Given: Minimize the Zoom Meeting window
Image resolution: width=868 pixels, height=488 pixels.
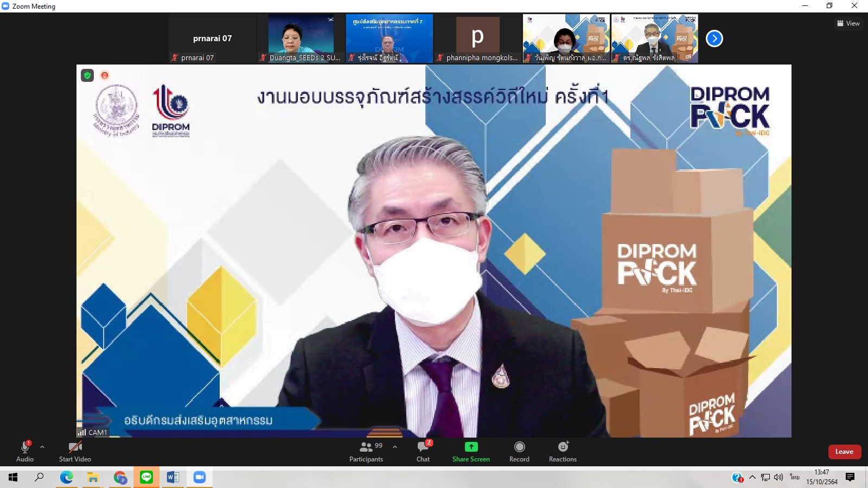Looking at the screenshot, I should 805,6.
